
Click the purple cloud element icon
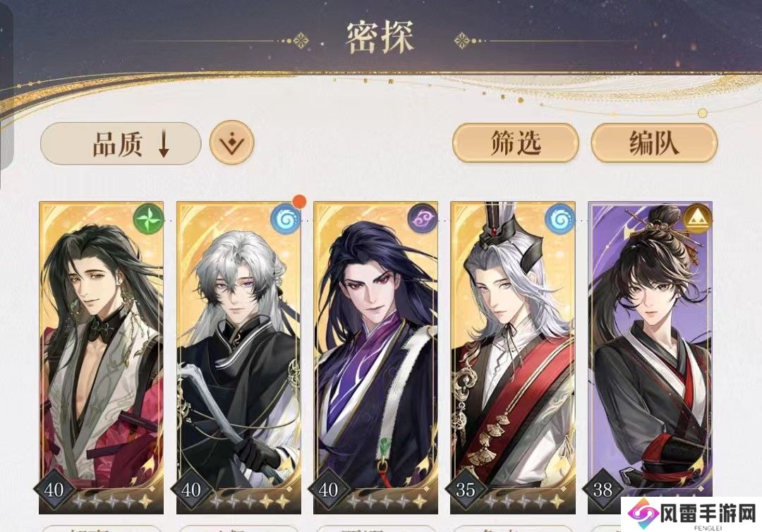point(423,219)
